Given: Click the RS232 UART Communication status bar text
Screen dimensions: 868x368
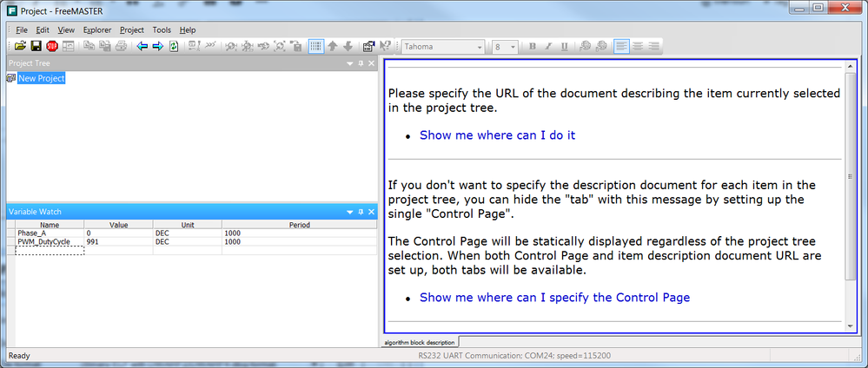Looking at the screenshot, I should [x=515, y=356].
